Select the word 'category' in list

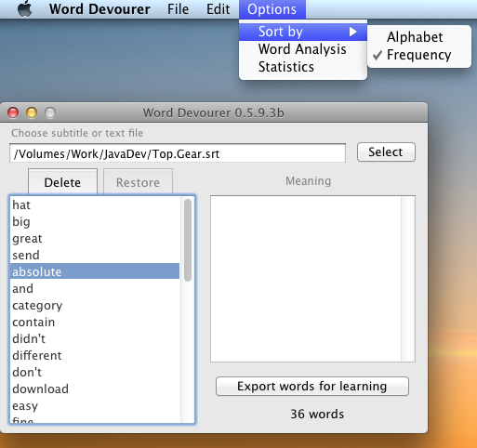click(95, 306)
